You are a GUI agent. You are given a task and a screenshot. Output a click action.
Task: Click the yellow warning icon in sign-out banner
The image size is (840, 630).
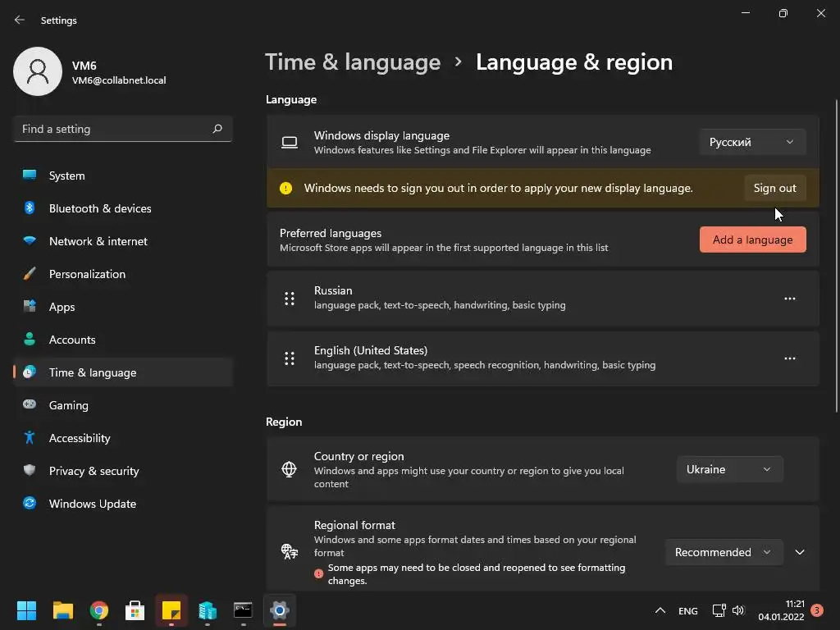pyautogui.click(x=286, y=188)
